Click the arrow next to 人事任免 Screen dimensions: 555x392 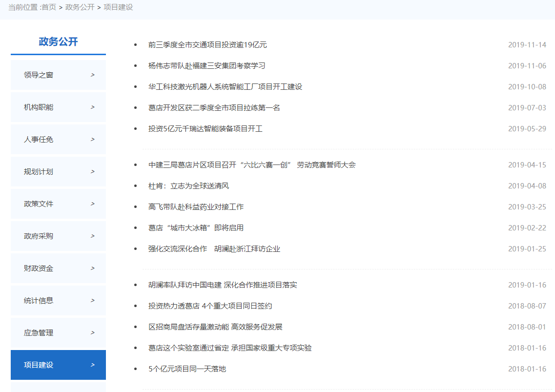pyautogui.click(x=93, y=140)
